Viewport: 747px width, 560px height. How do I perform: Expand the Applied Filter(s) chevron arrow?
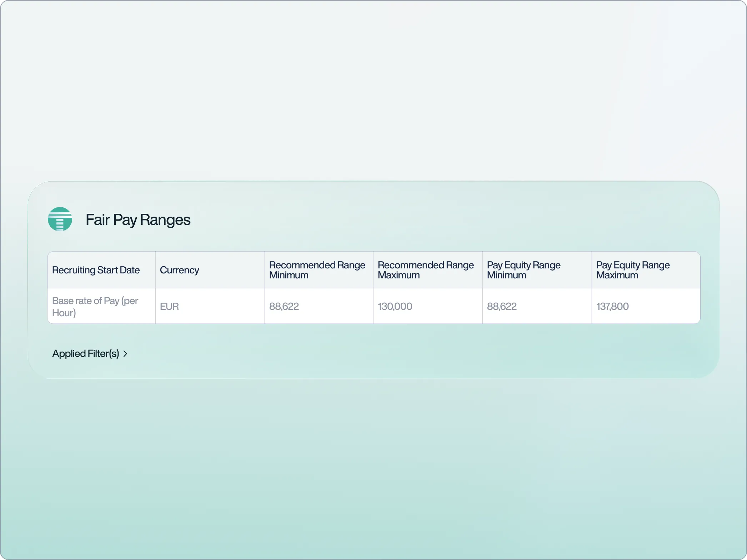[125, 354]
